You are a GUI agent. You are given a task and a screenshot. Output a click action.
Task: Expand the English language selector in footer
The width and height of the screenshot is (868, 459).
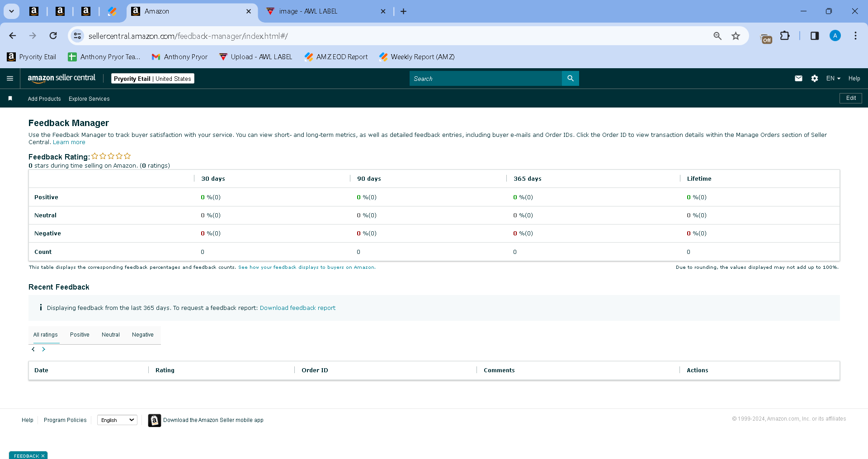(x=118, y=420)
